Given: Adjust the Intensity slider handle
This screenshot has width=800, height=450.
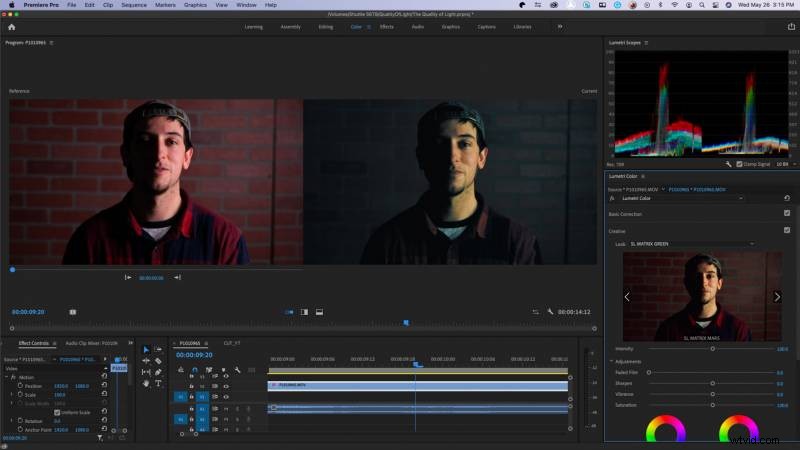Looking at the screenshot, I should click(x=713, y=348).
